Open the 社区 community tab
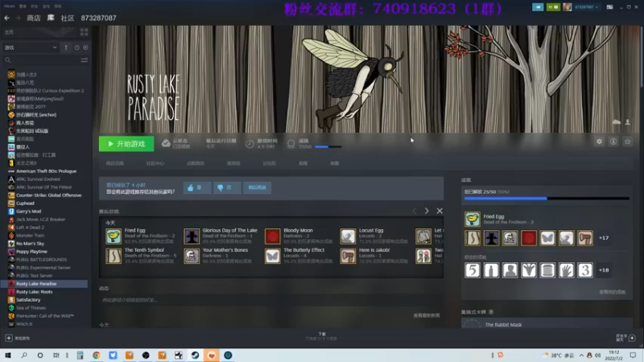 68,18
